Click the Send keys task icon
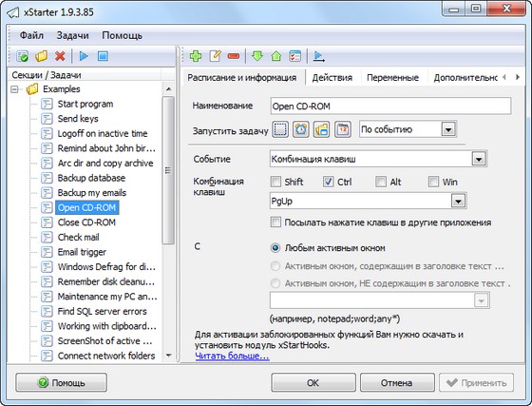 (x=47, y=119)
